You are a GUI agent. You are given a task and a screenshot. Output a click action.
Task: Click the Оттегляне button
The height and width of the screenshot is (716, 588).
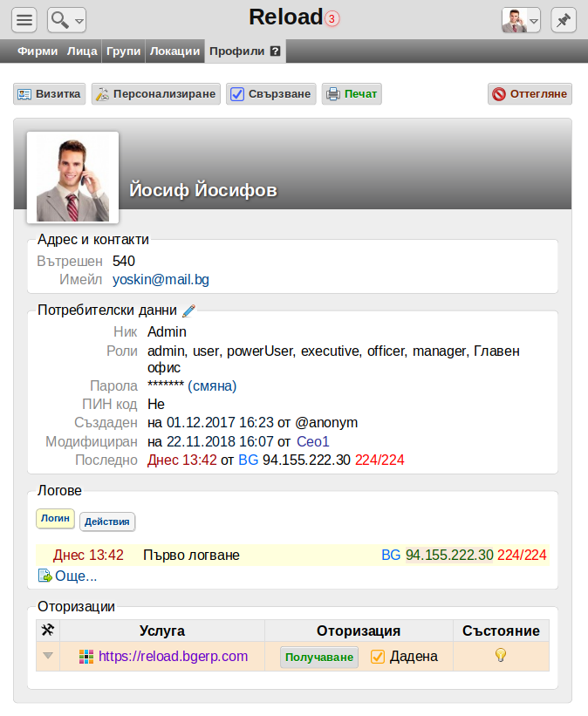tap(530, 94)
